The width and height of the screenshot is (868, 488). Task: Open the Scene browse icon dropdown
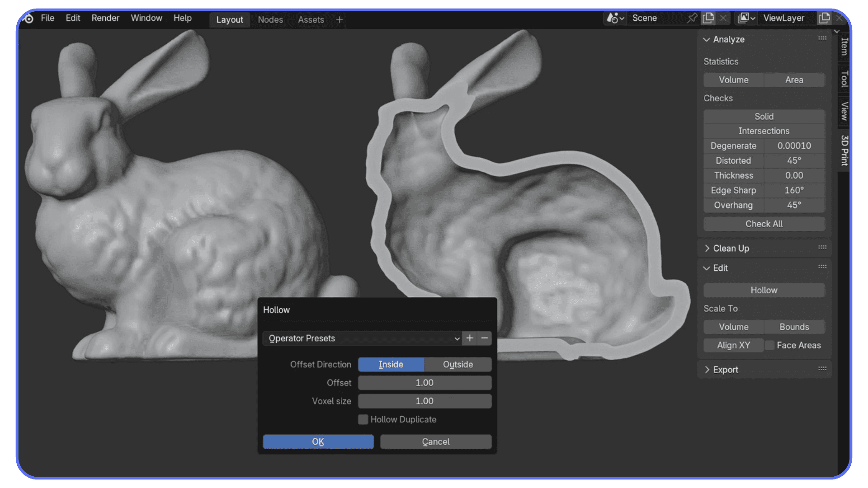615,18
